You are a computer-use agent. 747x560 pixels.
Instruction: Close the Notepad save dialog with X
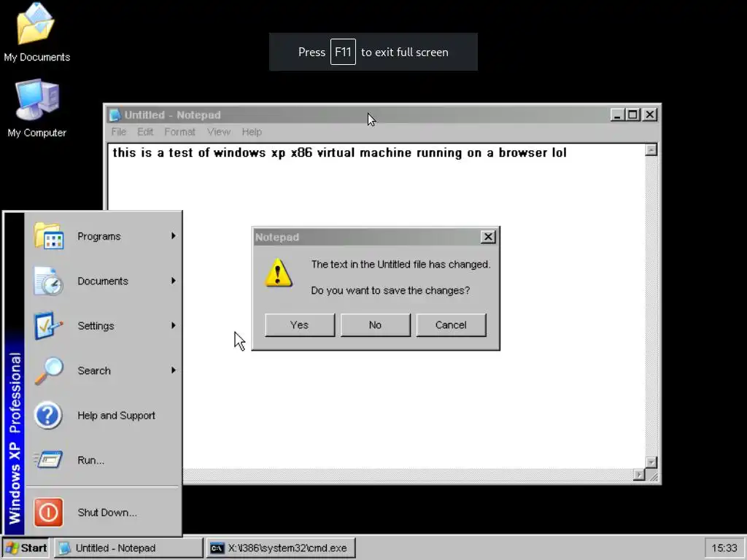pos(488,237)
